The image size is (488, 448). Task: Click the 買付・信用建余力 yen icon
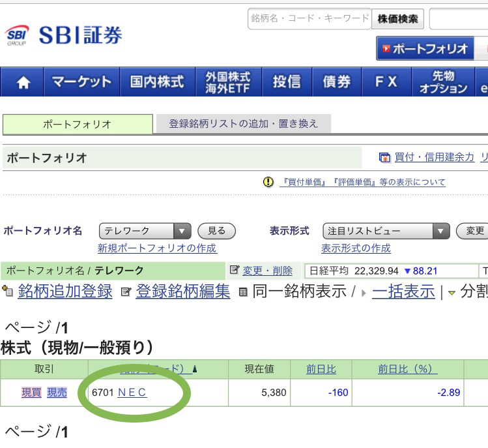tap(384, 158)
